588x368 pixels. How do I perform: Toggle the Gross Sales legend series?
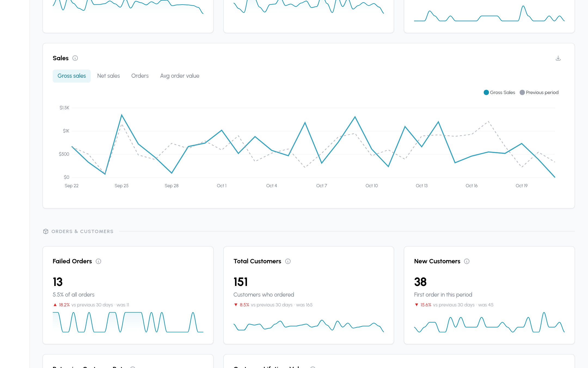coord(499,92)
